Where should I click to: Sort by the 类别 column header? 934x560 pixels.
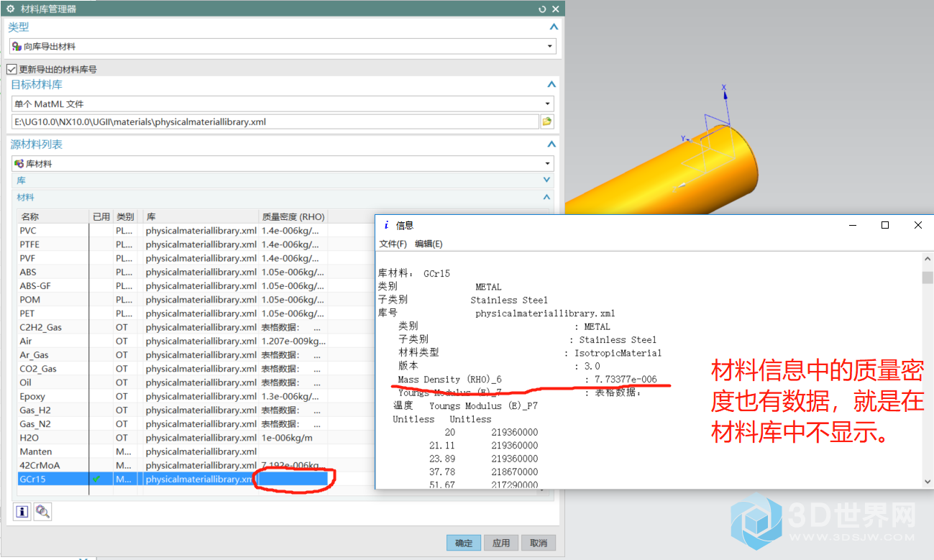tap(125, 216)
